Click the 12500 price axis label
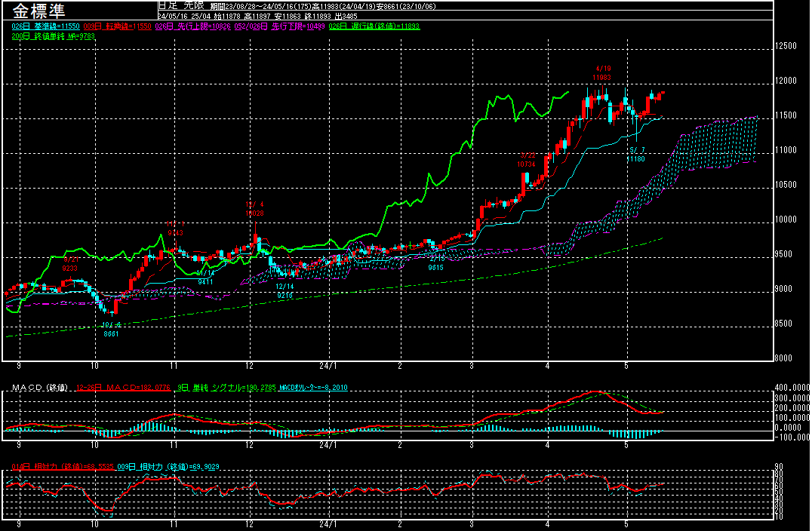The image size is (812, 531). point(786,46)
